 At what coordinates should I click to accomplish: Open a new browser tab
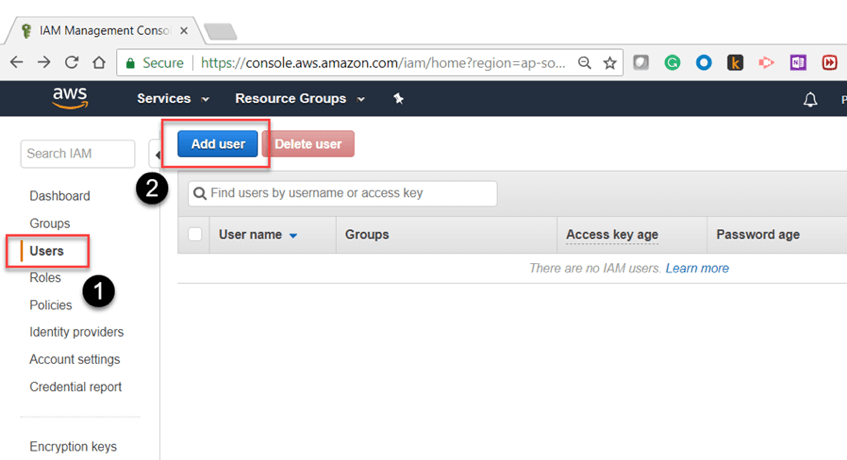[x=220, y=31]
